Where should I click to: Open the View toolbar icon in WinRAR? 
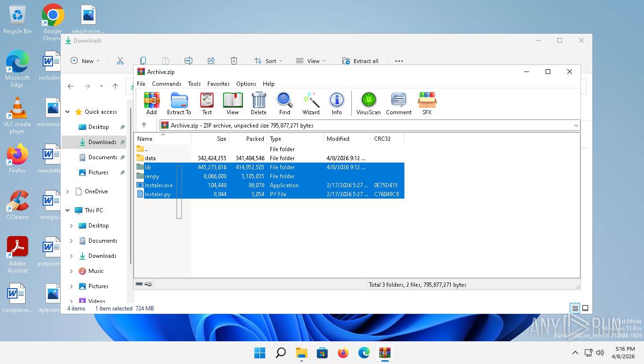coord(233,103)
